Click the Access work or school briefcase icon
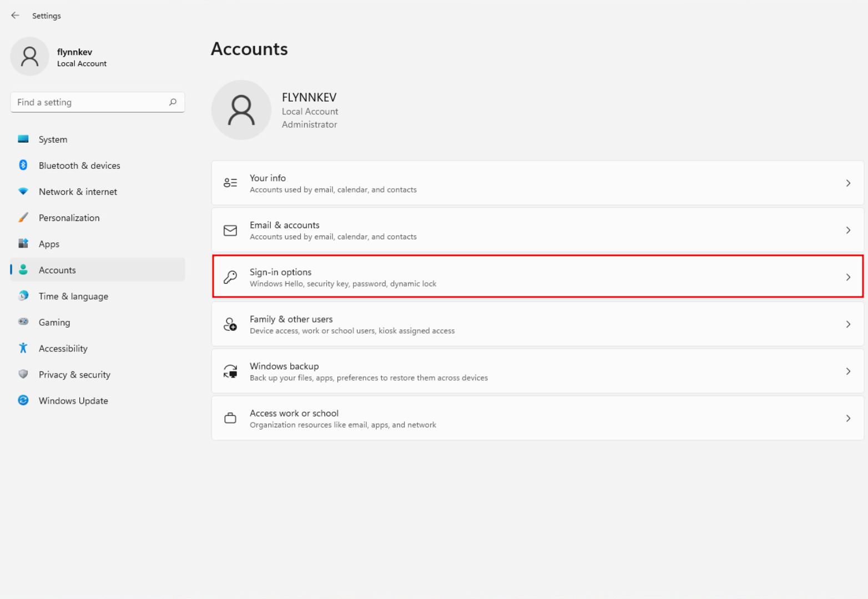 pos(230,419)
